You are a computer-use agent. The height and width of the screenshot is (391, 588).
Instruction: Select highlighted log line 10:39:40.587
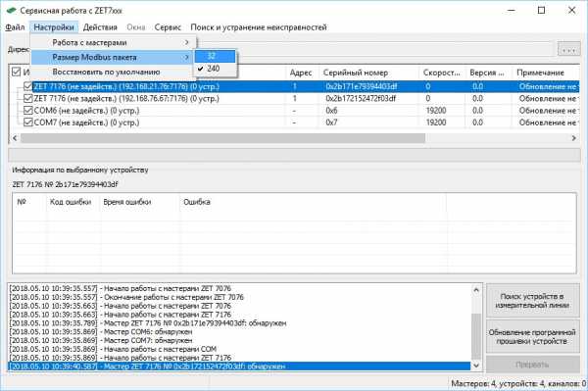pyautogui.click(x=239, y=367)
